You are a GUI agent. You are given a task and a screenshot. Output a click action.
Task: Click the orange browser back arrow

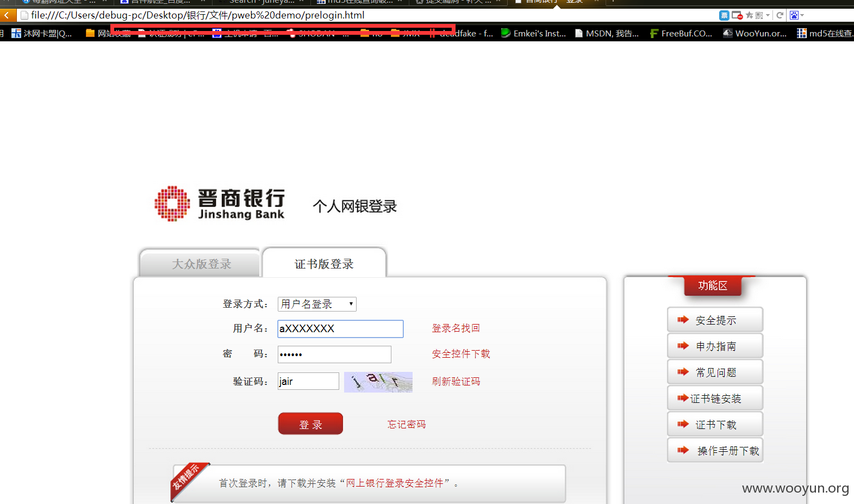click(7, 15)
